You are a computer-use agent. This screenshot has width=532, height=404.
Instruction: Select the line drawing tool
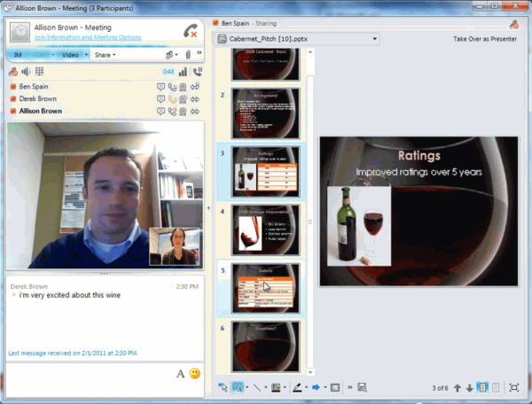257,387
